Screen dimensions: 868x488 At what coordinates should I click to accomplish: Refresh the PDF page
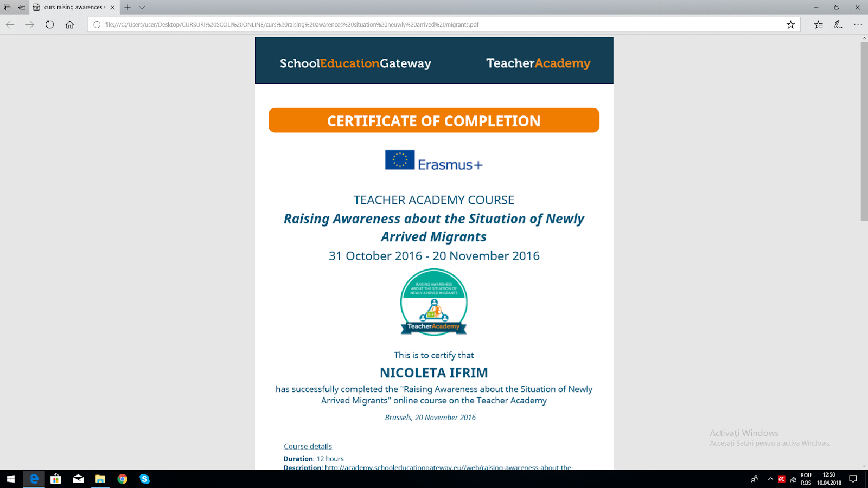click(x=49, y=24)
